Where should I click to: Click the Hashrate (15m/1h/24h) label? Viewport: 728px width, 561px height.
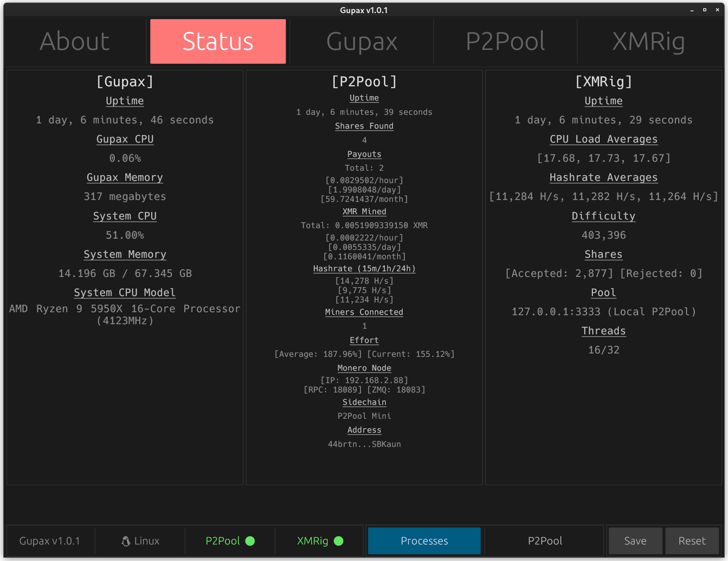[364, 268]
